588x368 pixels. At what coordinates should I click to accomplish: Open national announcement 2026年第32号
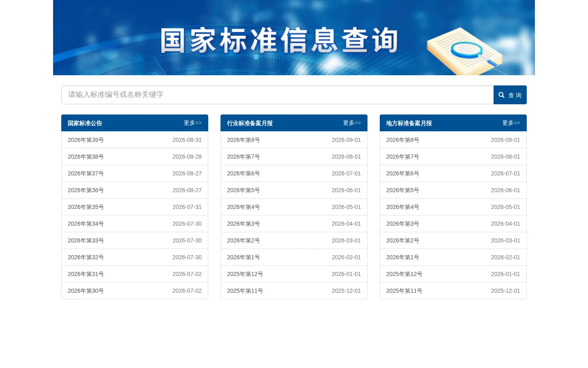86,257
